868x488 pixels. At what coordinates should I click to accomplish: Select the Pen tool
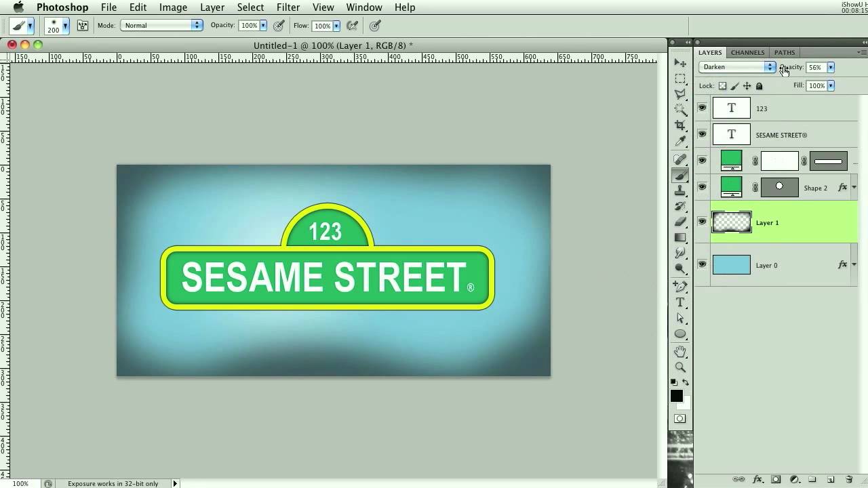click(x=680, y=287)
